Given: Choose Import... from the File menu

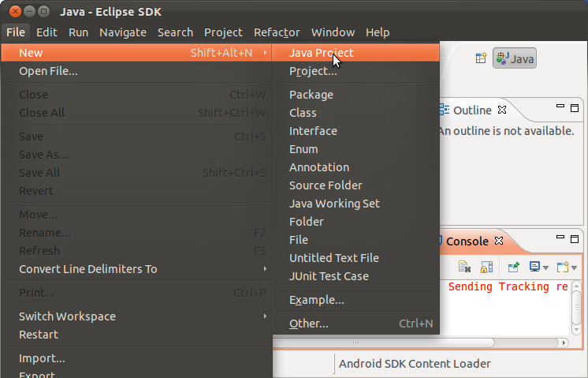Looking at the screenshot, I should [x=136, y=358].
